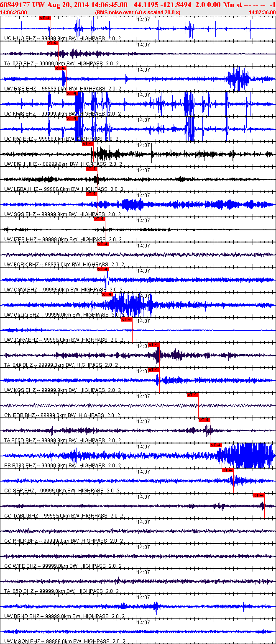Screen dimensions: 276x644
Task: Click the red pick flag on UW.LEBA trace
Action: [x=91, y=169]
